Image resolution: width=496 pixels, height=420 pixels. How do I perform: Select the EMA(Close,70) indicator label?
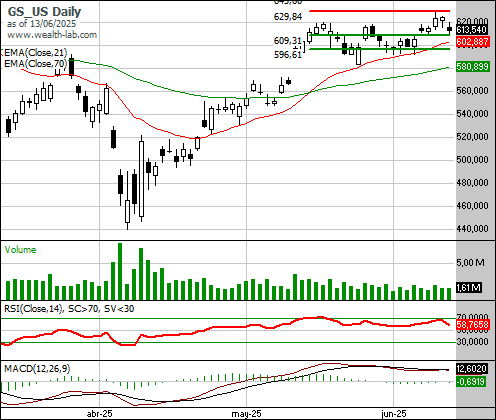point(36,63)
